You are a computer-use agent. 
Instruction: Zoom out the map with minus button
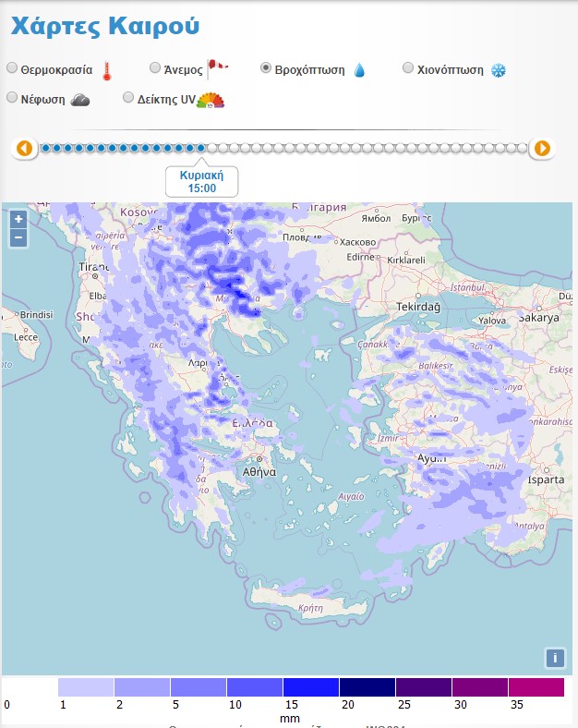point(18,237)
